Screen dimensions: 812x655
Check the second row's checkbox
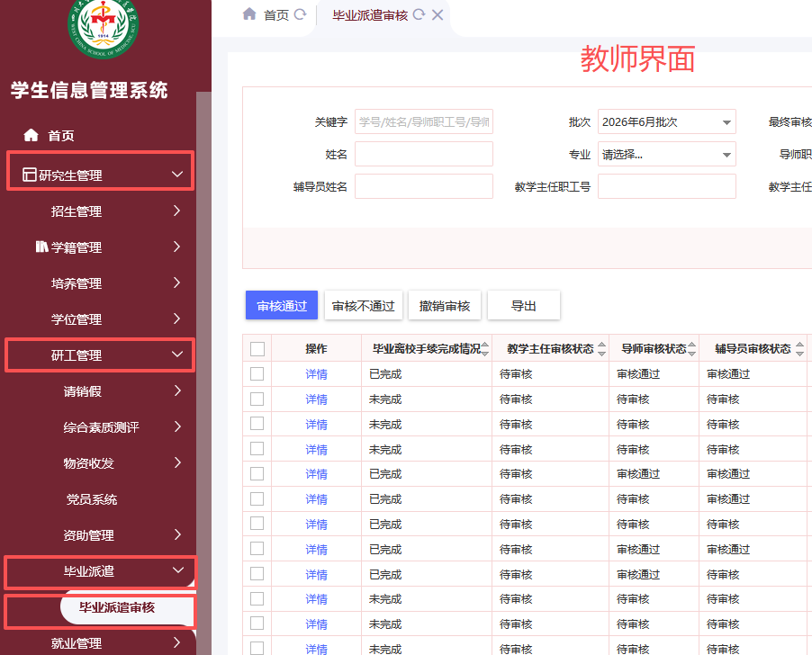coord(257,399)
